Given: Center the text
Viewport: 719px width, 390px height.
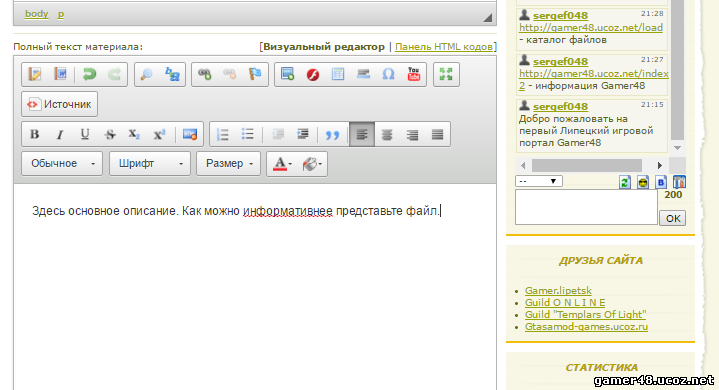Looking at the screenshot, I should [x=387, y=134].
